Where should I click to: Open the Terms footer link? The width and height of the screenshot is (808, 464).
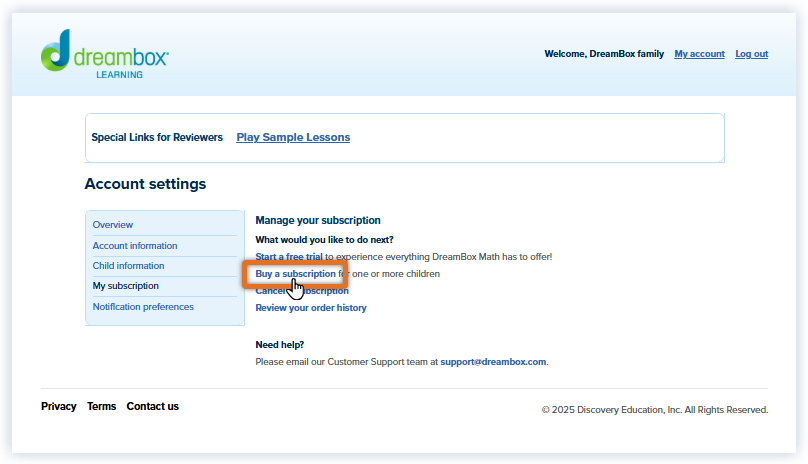pos(102,406)
